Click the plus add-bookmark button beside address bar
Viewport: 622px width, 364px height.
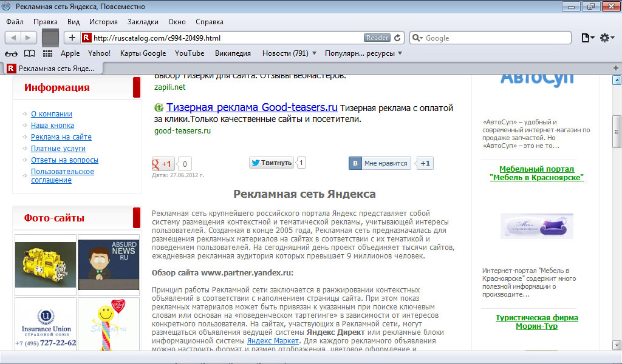pyautogui.click(x=72, y=38)
